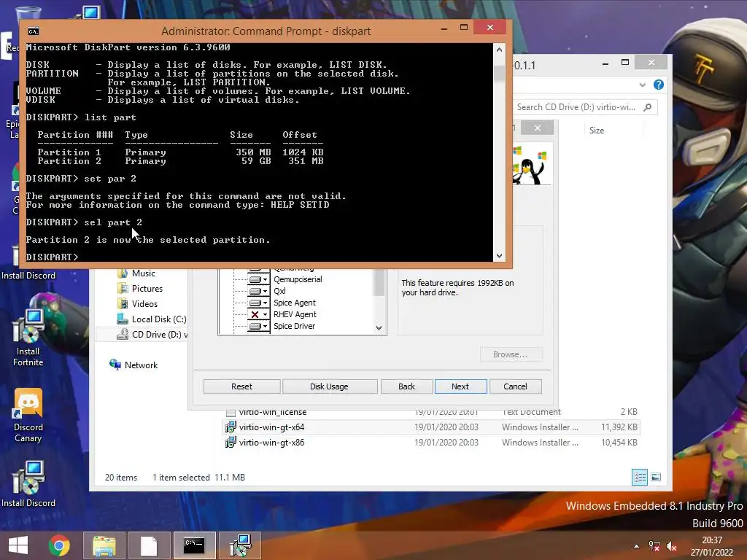Open Discord Canary desktop shortcut
Viewport: 747px width, 560px height.
tap(28, 415)
